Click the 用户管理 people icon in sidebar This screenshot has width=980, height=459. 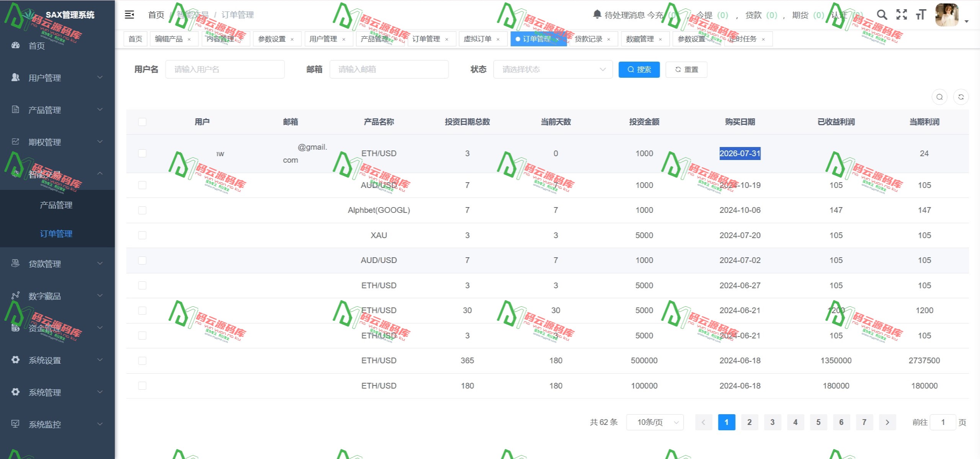[15, 77]
